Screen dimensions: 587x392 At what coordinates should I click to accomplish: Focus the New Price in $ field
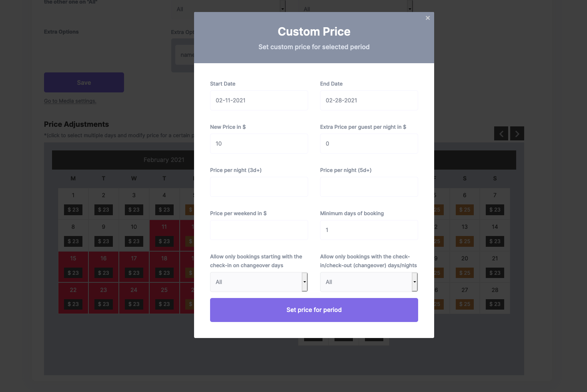259,144
